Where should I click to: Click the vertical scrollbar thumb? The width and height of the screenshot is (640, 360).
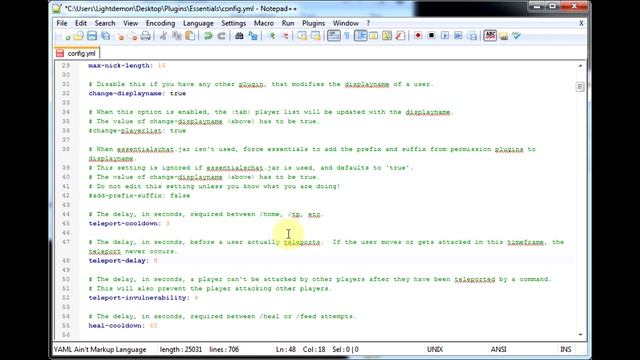pos(580,87)
